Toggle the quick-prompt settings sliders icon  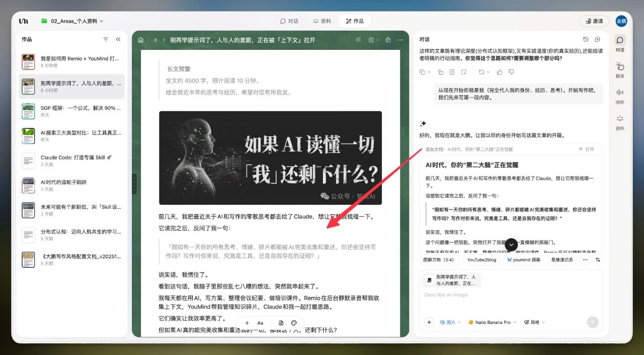point(598,260)
